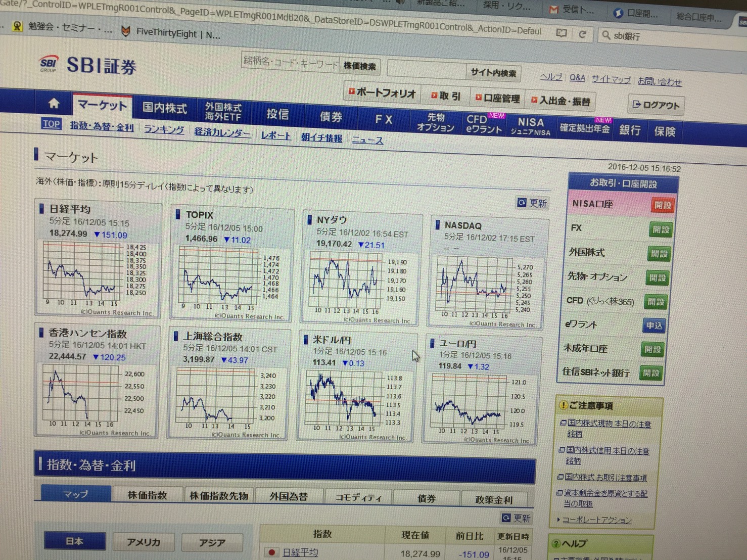Refresh the index table with lower 更新 button
This screenshot has height=560, width=747.
516,518
